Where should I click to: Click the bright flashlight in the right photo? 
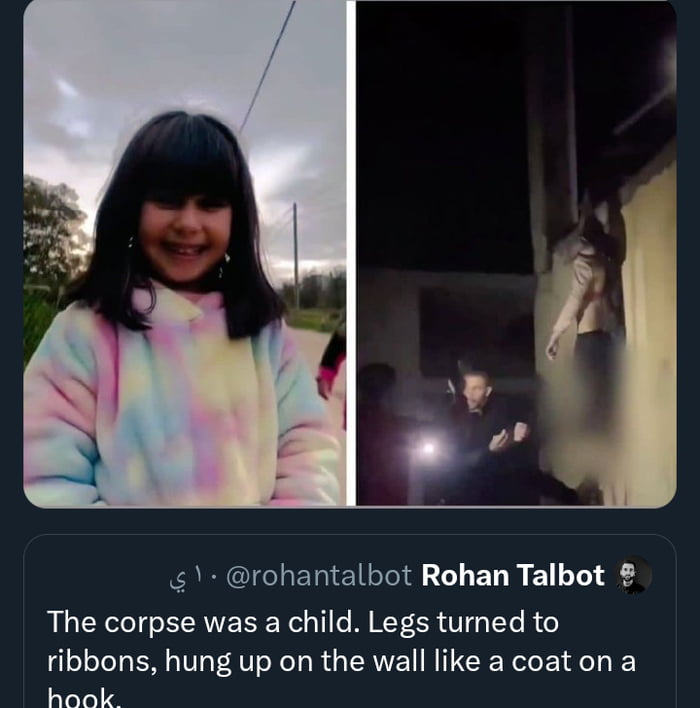point(428,449)
